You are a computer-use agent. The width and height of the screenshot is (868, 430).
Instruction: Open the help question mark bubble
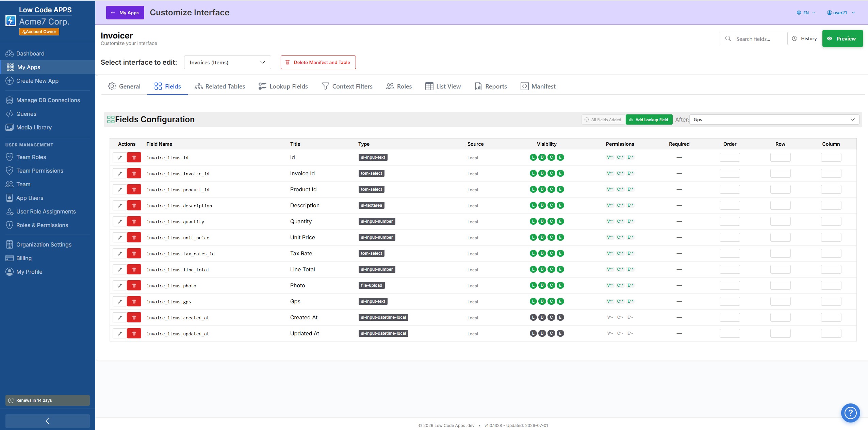(850, 413)
